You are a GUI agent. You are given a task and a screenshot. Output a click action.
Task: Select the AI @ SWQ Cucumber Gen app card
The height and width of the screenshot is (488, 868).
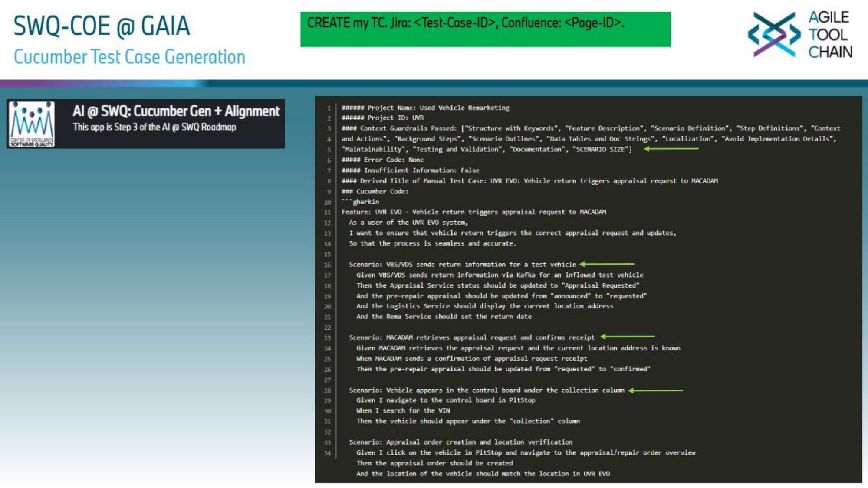click(x=176, y=111)
